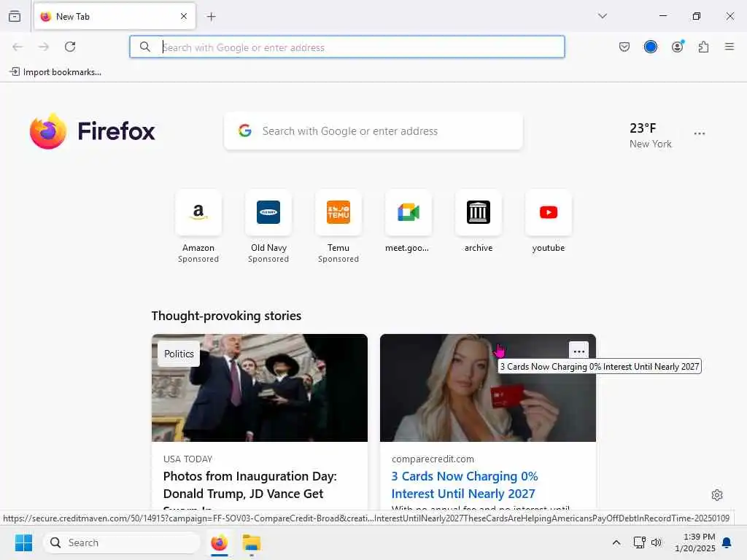Screen dimensions: 747x560
Task: Click the Save to Pocket icon
Action: click(x=624, y=47)
